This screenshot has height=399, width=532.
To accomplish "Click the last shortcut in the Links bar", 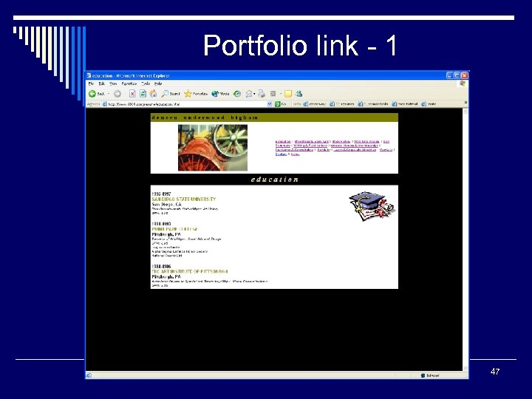I will [x=429, y=104].
